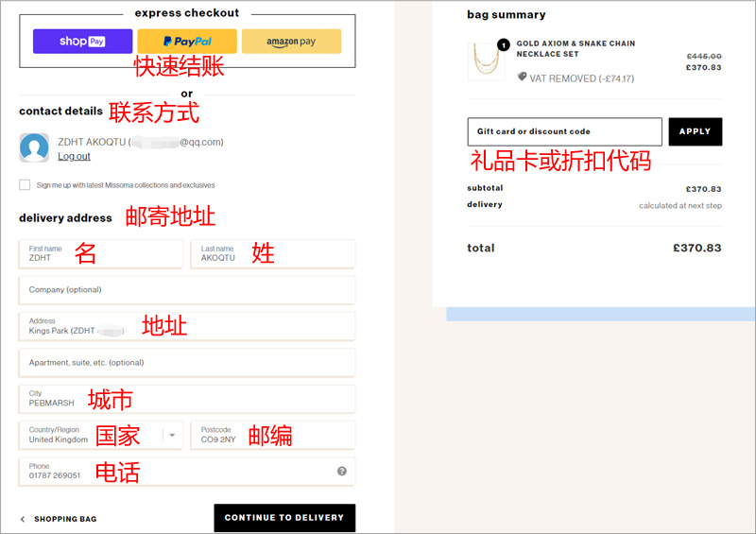Image resolution: width=756 pixels, height=534 pixels.
Task: Click the back chevron beside Shopping Bag
Action: [23, 519]
